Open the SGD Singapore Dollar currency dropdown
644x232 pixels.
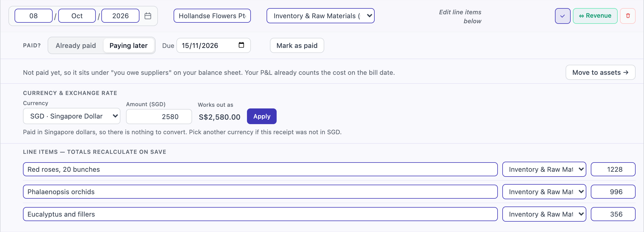(72, 116)
